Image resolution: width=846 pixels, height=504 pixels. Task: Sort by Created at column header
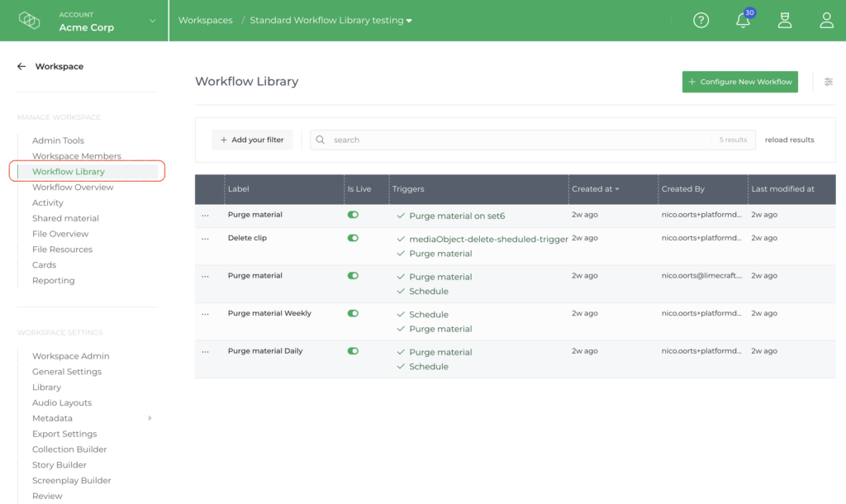pos(595,189)
